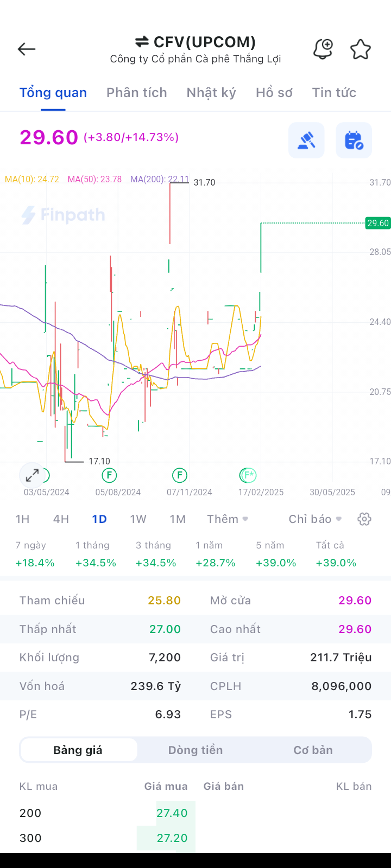Viewport: 391px width, 868px height.
Task: Switch to Tổng quan tab
Action: [x=53, y=93]
